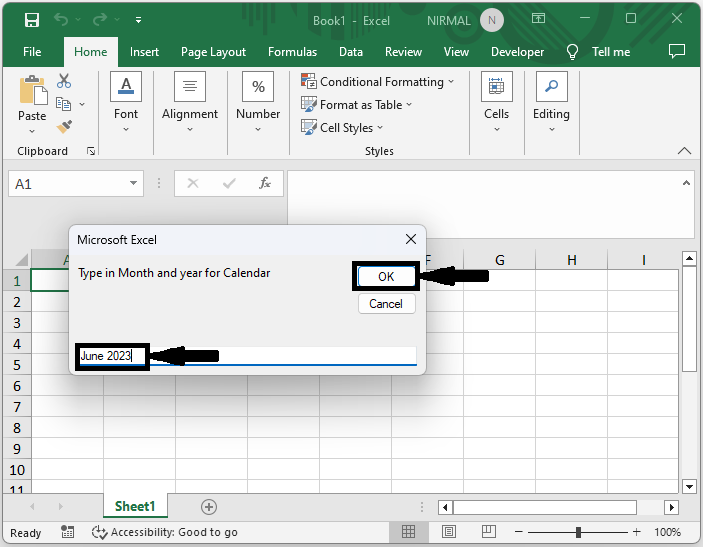Click horizontal scrollbar right arrow
Image resolution: width=703 pixels, height=547 pixels.
click(x=671, y=508)
